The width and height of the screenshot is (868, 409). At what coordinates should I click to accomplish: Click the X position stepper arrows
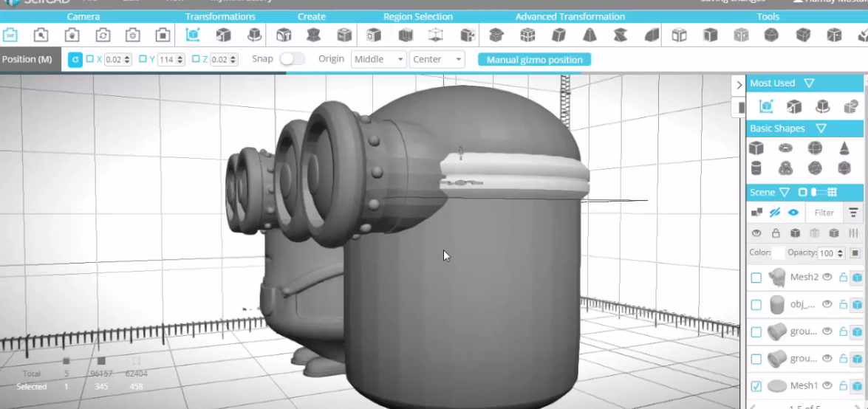point(128,59)
